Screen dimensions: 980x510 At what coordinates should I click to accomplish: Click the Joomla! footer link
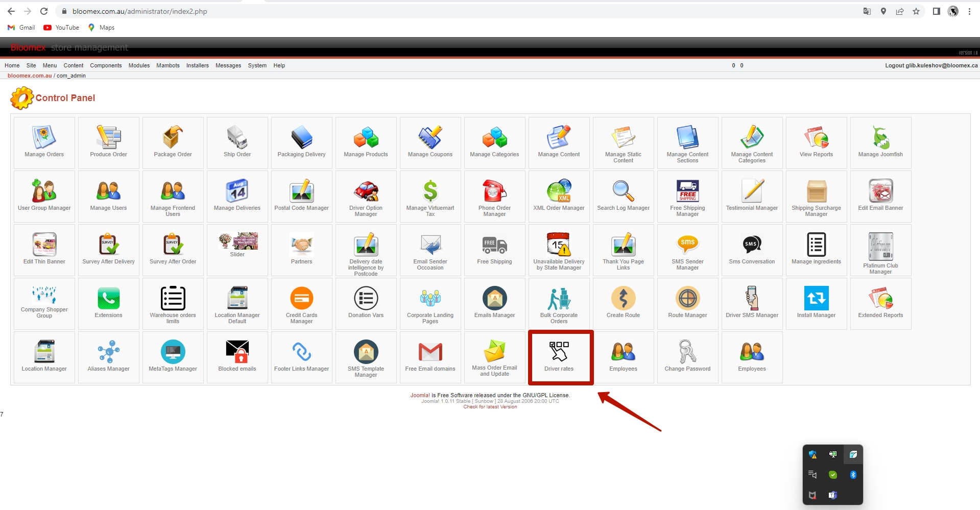[x=420, y=395]
